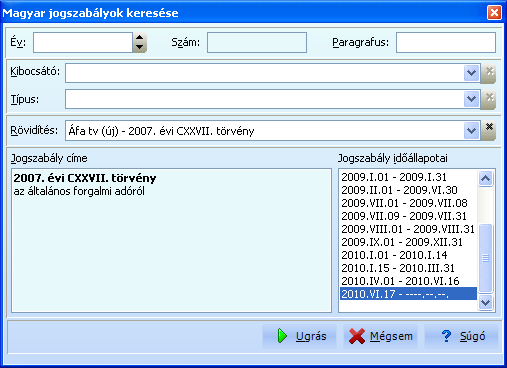Close the Magyar jogszabályok keresése dialog
The width and height of the screenshot is (507, 368).
coord(494,13)
